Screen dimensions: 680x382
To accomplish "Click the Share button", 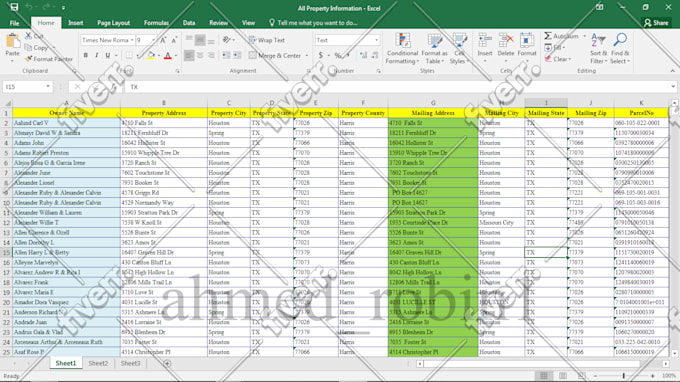I will [x=656, y=23].
